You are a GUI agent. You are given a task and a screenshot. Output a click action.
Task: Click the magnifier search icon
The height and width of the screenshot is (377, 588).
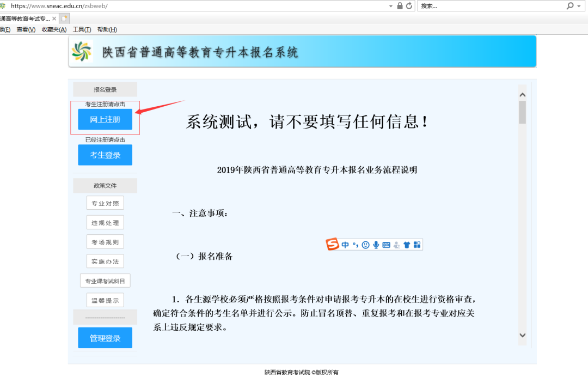(x=570, y=5)
